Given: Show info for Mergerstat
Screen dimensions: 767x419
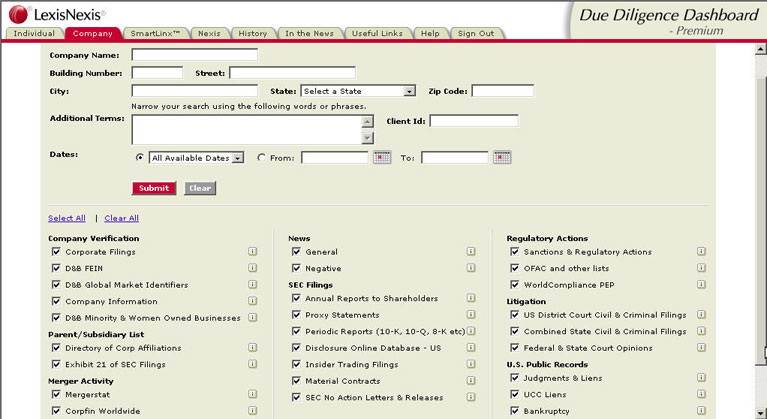Looking at the screenshot, I should 252,394.
